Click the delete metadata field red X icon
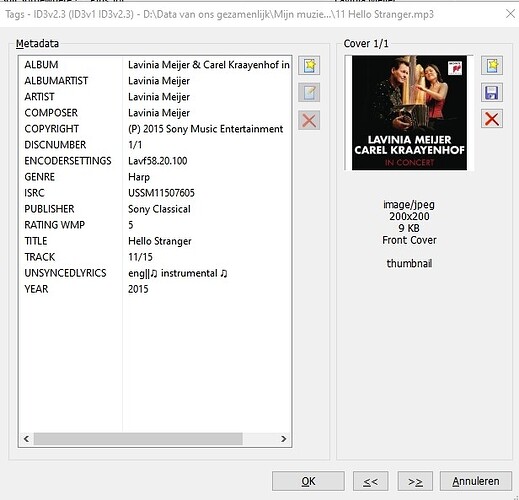The image size is (519, 500). pyautogui.click(x=309, y=120)
